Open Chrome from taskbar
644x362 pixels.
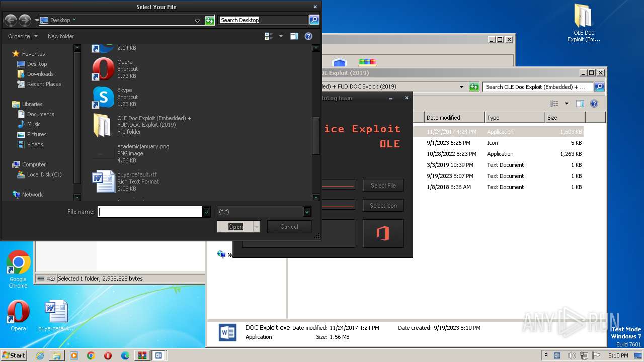91,355
